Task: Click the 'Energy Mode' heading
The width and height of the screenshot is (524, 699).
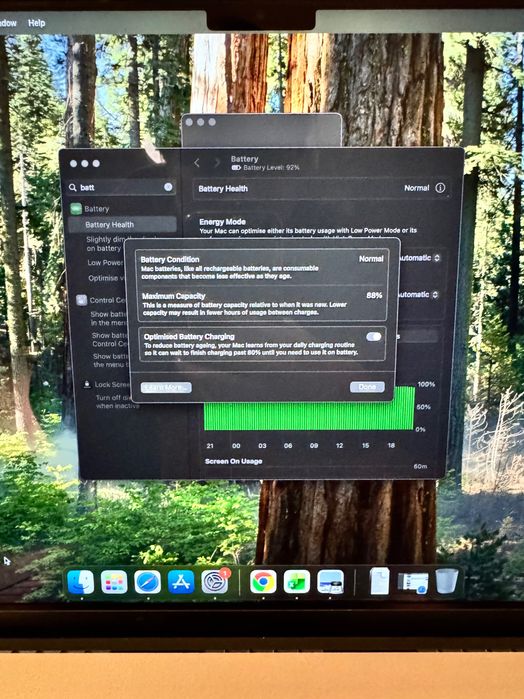Action: pyautogui.click(x=222, y=222)
